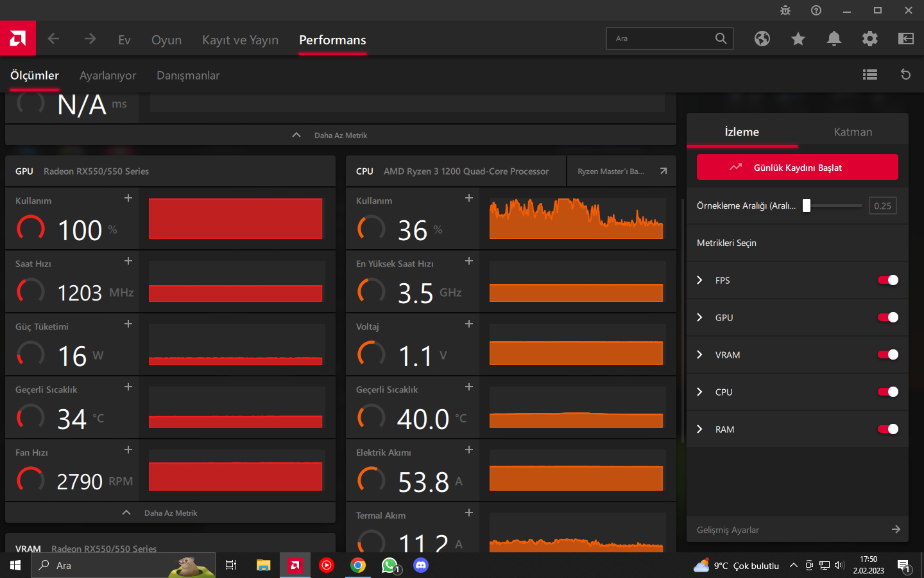Open settings gear icon
The width and height of the screenshot is (924, 578).
869,39
